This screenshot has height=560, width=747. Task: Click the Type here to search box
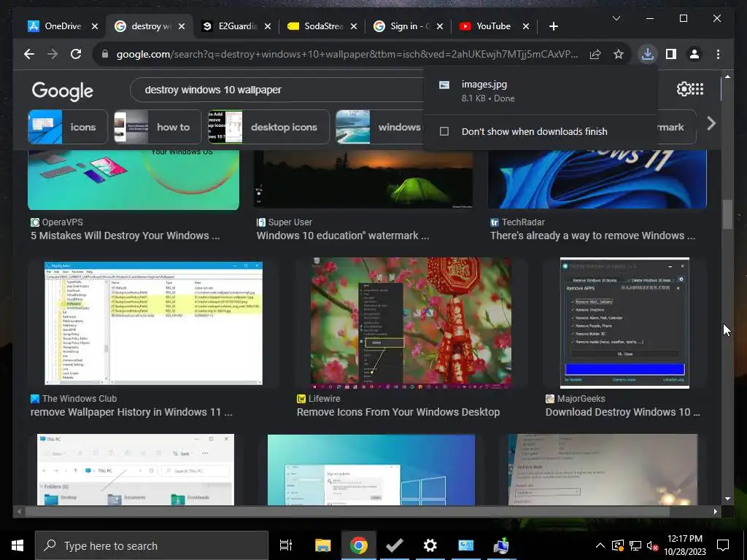coord(152,545)
